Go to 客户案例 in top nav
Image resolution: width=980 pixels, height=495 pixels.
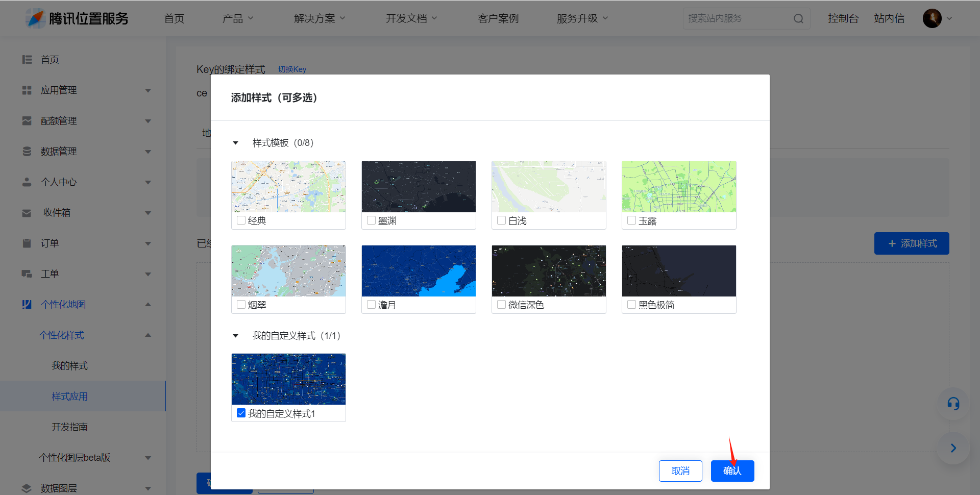point(498,18)
